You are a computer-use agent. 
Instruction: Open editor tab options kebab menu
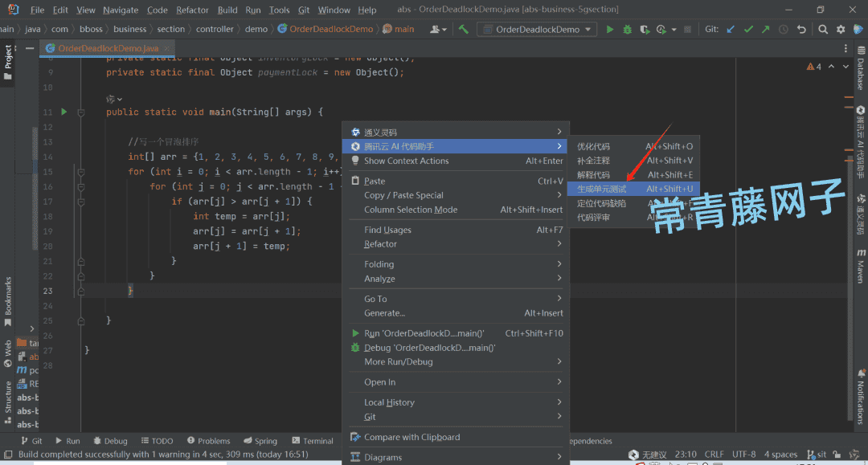[845, 49]
